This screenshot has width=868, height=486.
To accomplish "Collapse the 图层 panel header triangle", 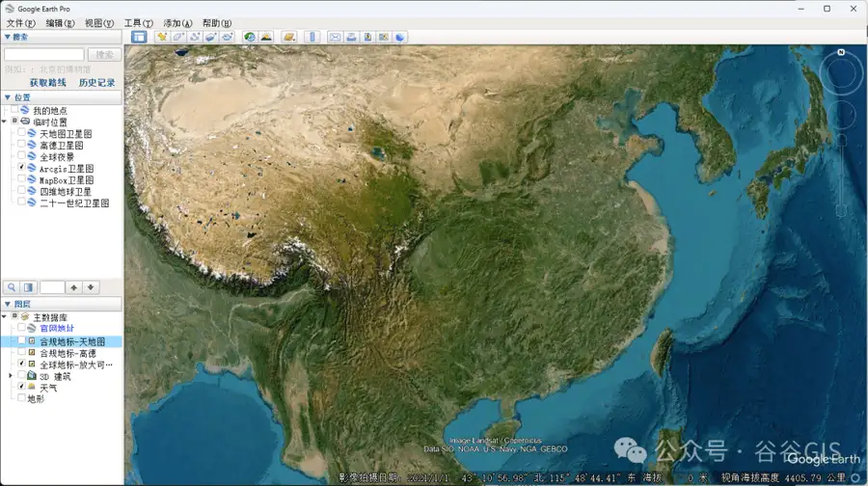I will coord(7,304).
